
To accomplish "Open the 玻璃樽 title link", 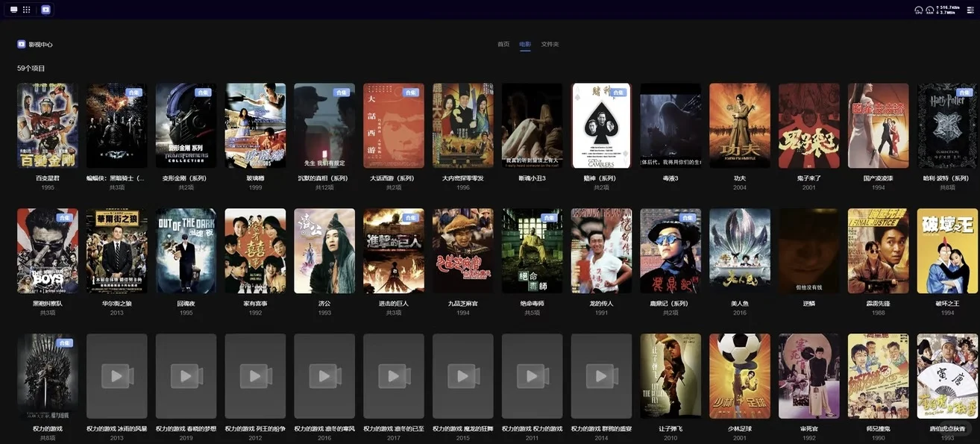I will tap(256, 178).
